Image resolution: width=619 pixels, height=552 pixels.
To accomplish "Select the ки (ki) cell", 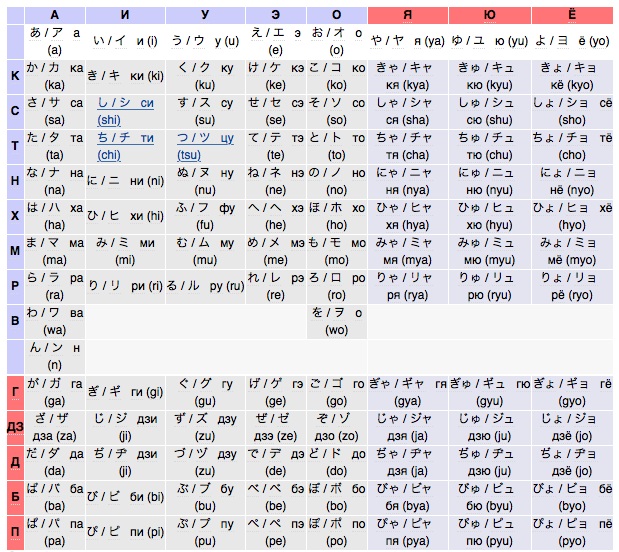I will (125, 77).
